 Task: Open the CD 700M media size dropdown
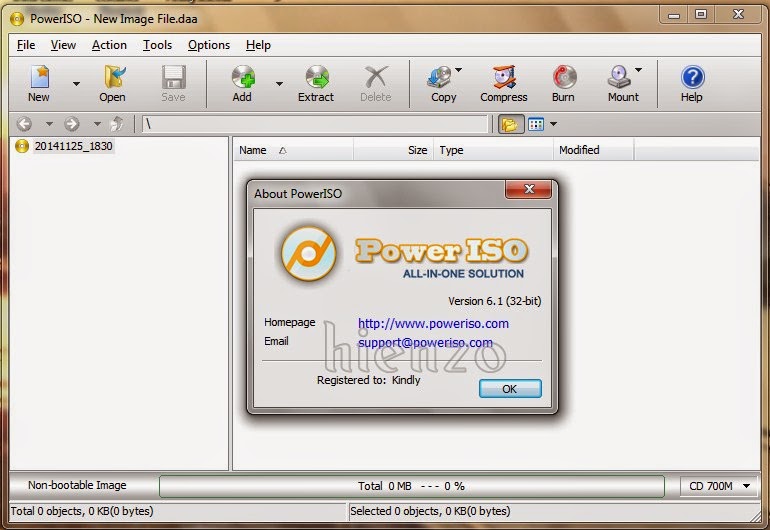tap(720, 486)
